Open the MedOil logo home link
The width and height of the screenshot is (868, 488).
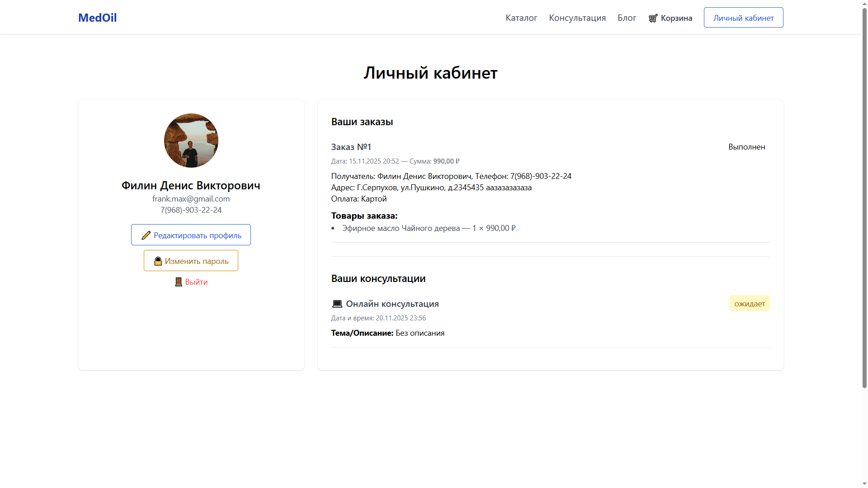[x=97, y=18]
